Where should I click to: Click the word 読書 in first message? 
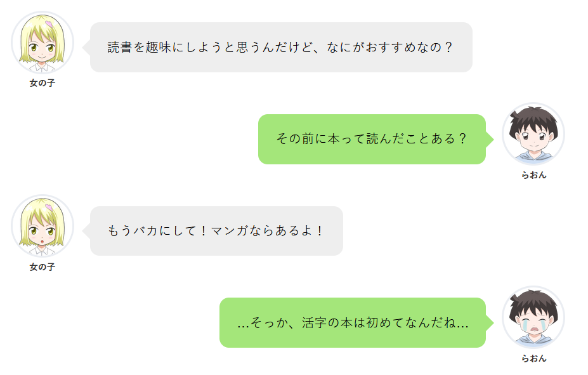pos(119,48)
